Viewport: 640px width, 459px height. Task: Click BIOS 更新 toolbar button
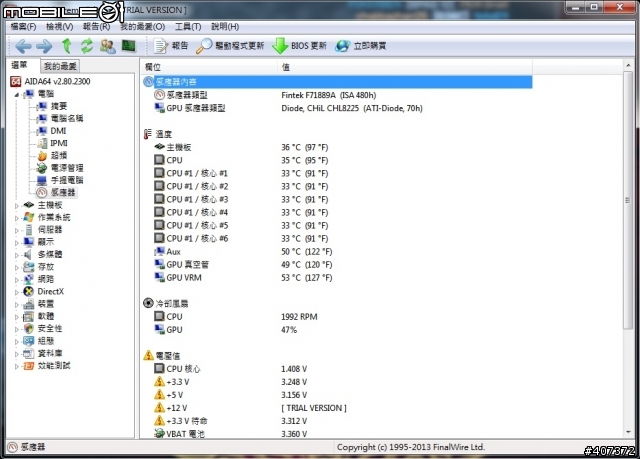[299, 46]
